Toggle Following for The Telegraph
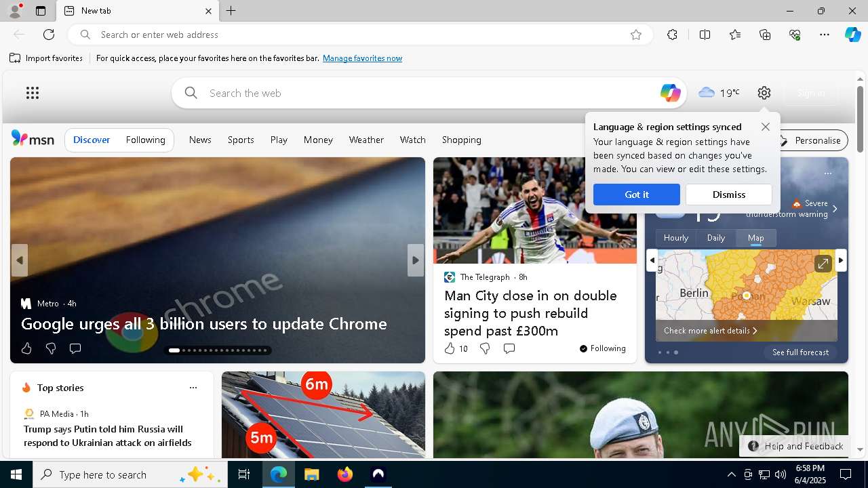The height and width of the screenshot is (488, 868). pyautogui.click(x=602, y=348)
